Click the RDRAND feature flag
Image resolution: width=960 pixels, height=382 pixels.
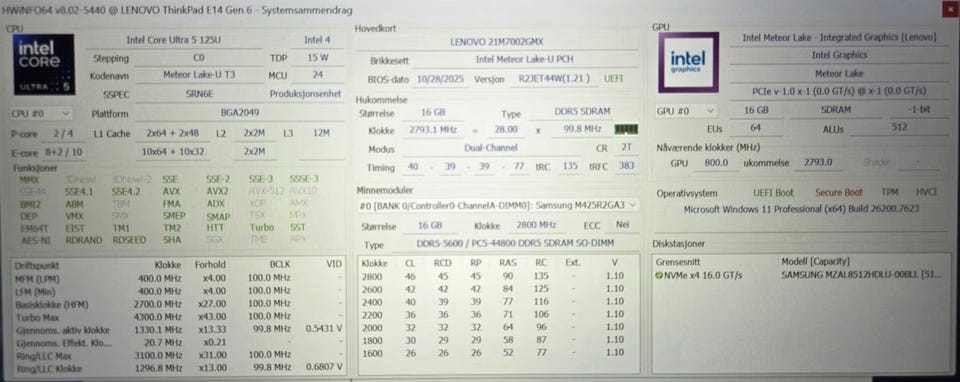coord(83,240)
